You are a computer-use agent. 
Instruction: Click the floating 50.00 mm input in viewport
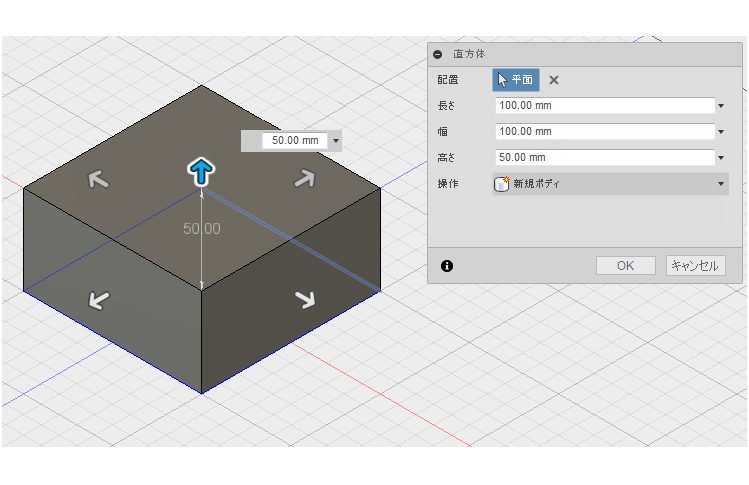click(x=295, y=140)
